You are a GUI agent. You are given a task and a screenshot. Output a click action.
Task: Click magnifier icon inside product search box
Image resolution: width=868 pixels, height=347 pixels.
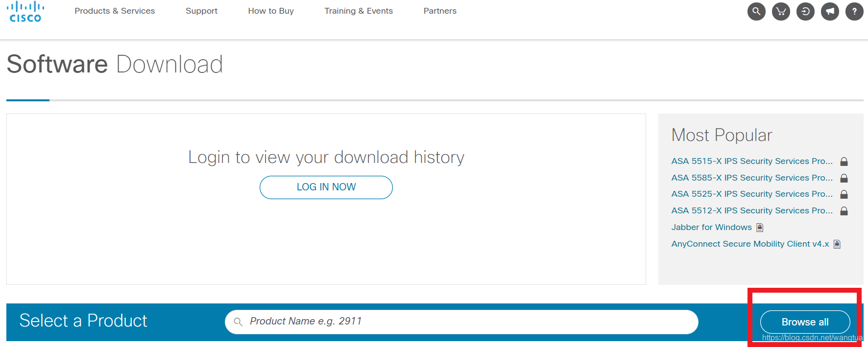click(x=238, y=322)
